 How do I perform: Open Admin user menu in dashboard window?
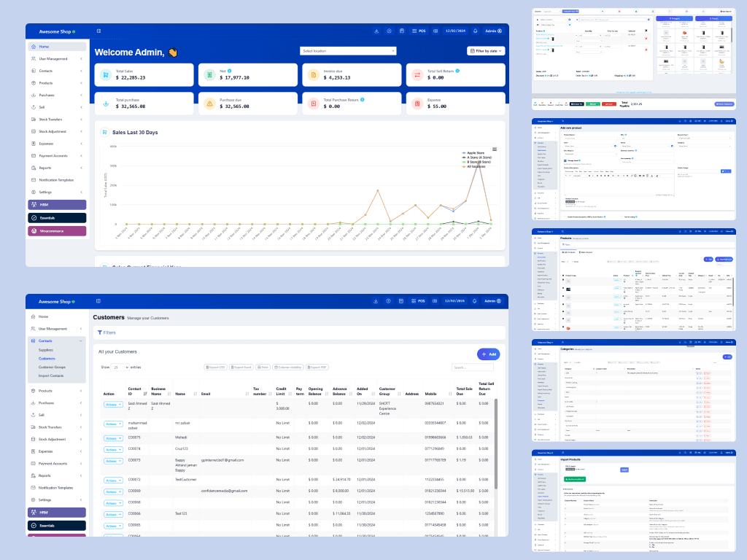(494, 31)
